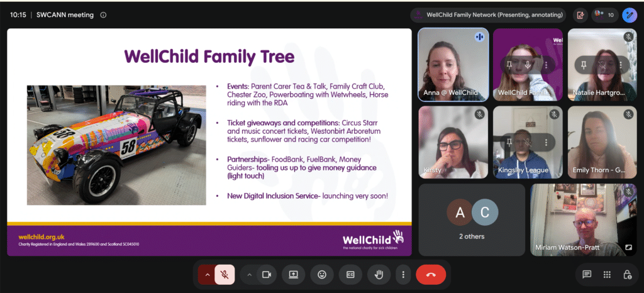Raise your hand
This screenshot has height=293, width=644.
[379, 275]
